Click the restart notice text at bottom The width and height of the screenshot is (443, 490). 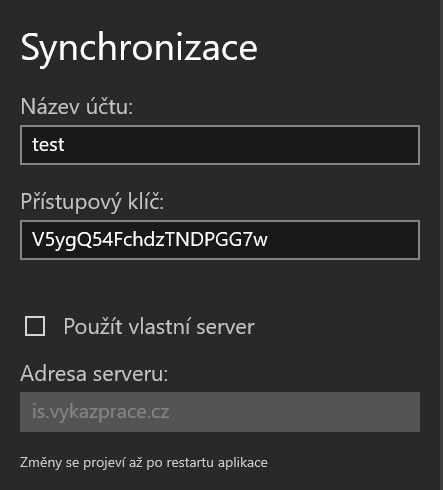[144, 463]
